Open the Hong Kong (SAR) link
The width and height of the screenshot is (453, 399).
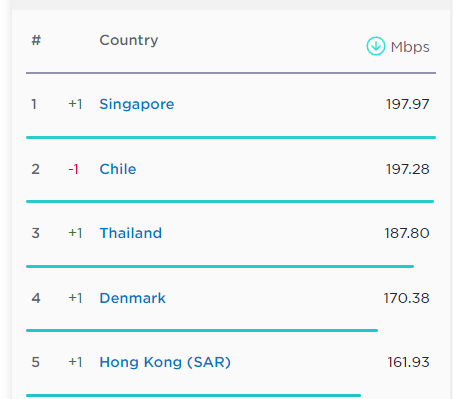pos(165,363)
